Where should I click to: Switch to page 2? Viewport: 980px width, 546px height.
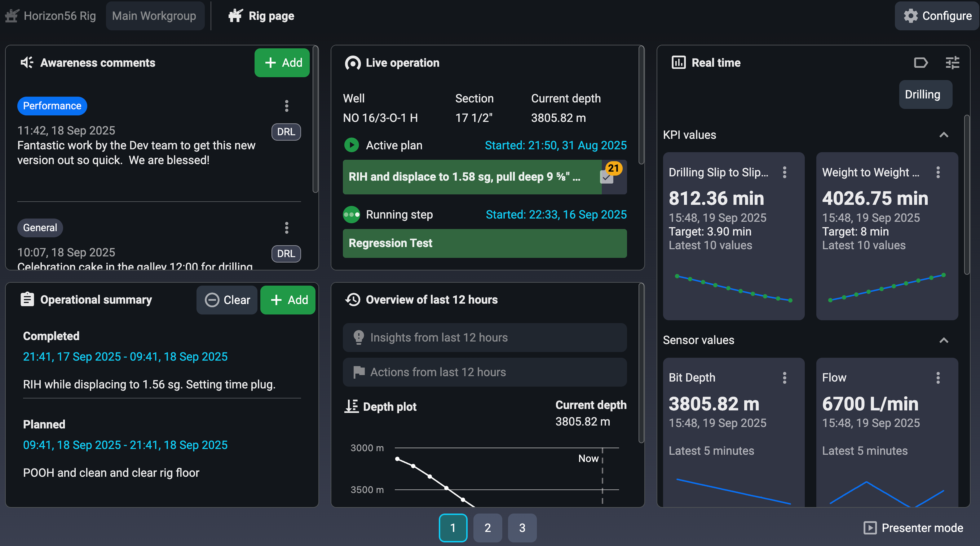point(487,528)
